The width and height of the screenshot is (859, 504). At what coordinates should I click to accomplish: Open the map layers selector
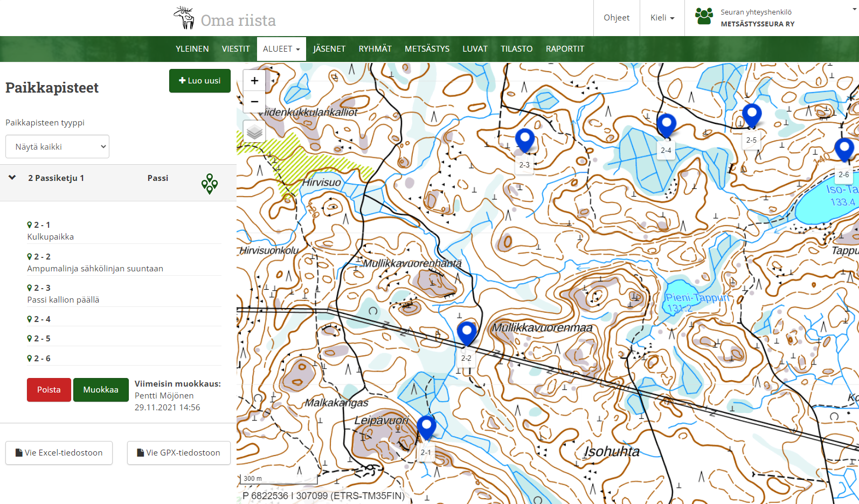point(254,131)
